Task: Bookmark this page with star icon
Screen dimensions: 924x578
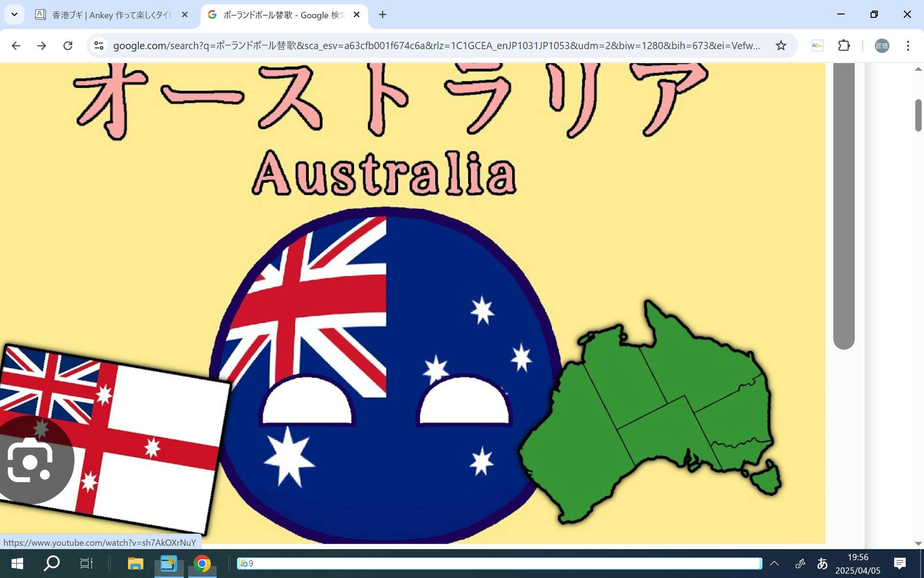Action: [781, 46]
